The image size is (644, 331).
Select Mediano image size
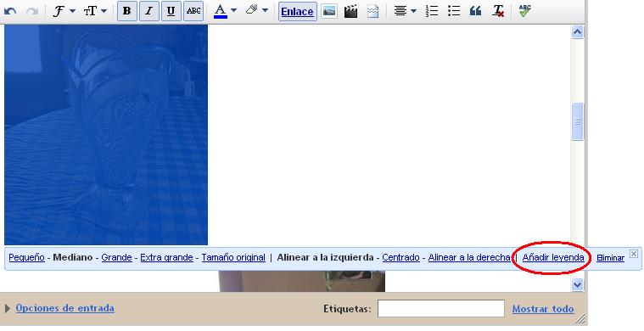73,257
